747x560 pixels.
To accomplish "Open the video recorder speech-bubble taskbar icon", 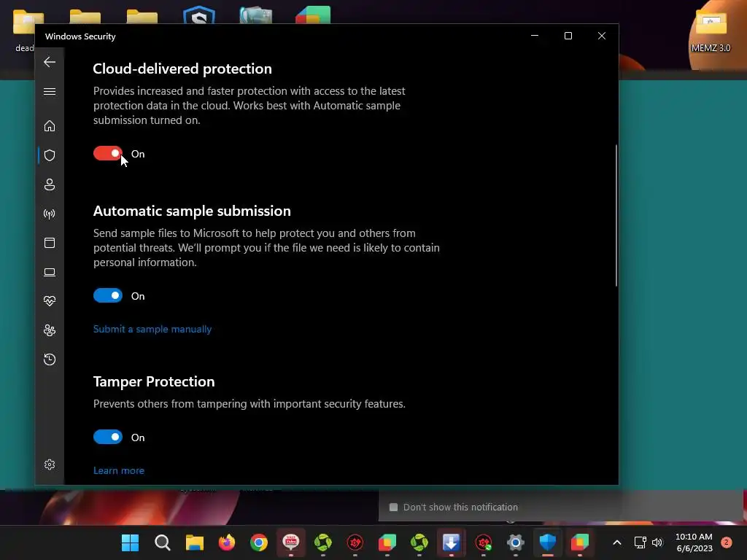I will 291,542.
